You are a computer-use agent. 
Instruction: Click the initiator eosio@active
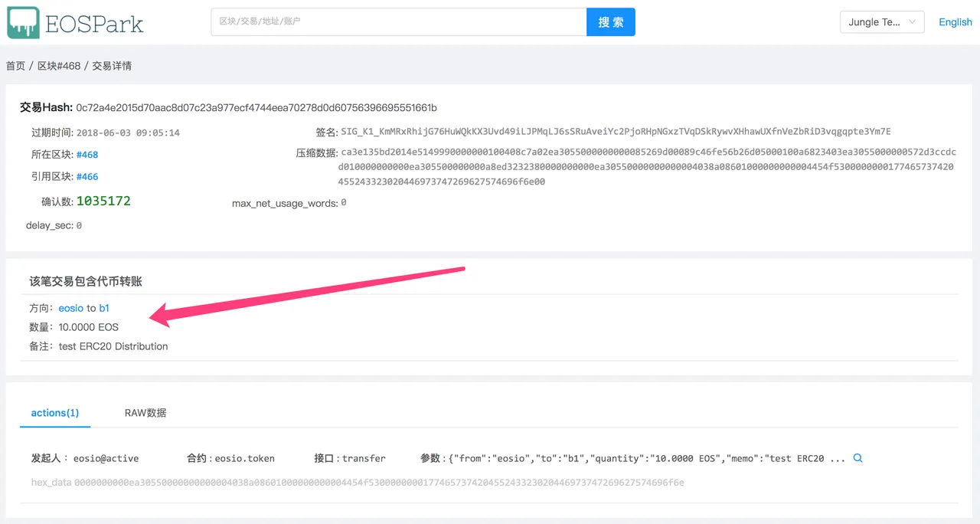[x=106, y=459]
